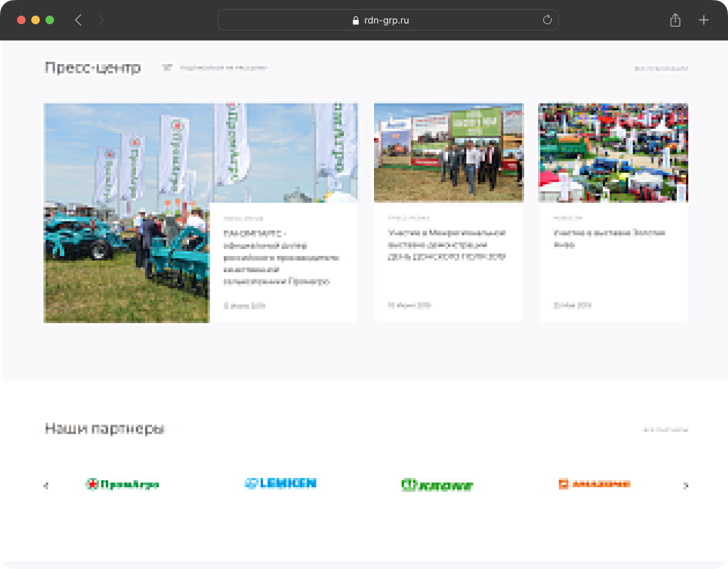
Task: Show next partners with right arrow
Action: 685,486
